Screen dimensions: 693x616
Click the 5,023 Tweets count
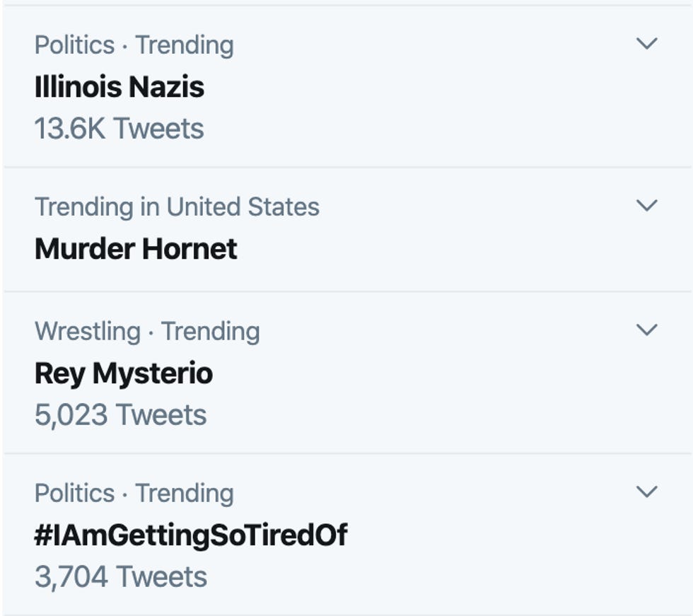tap(120, 414)
